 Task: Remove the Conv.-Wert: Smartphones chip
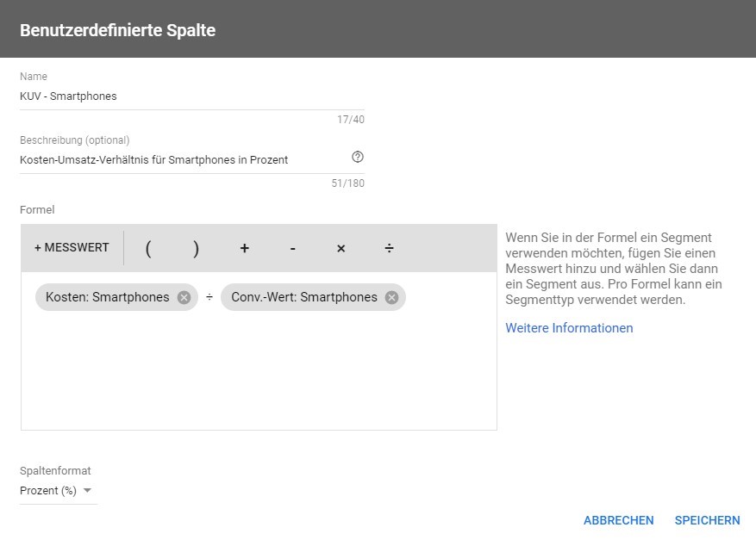(x=391, y=298)
